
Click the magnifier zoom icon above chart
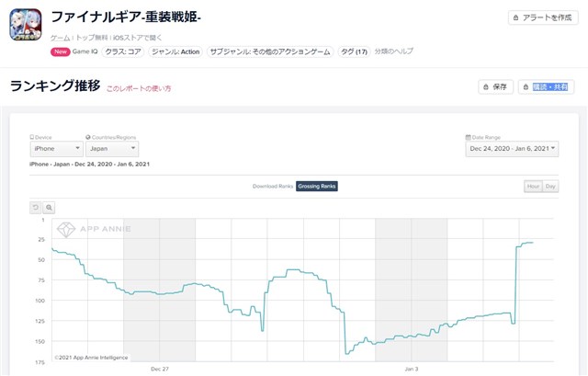(49, 207)
